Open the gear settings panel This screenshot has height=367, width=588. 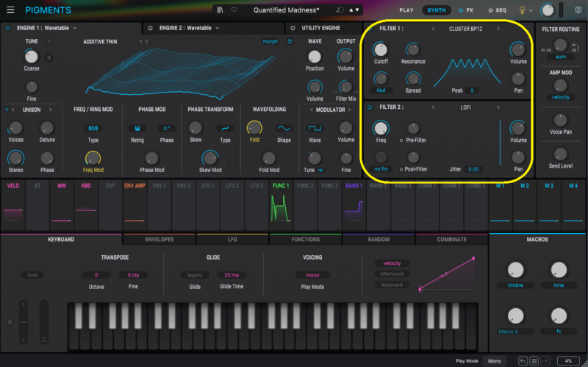578,10
